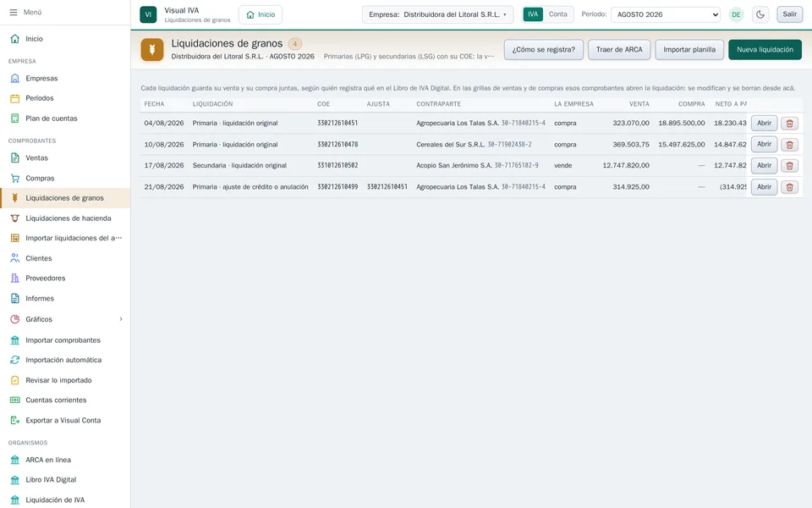Open the Período AGOSTO 2026 dropdown
The image size is (812, 508).
click(666, 14)
